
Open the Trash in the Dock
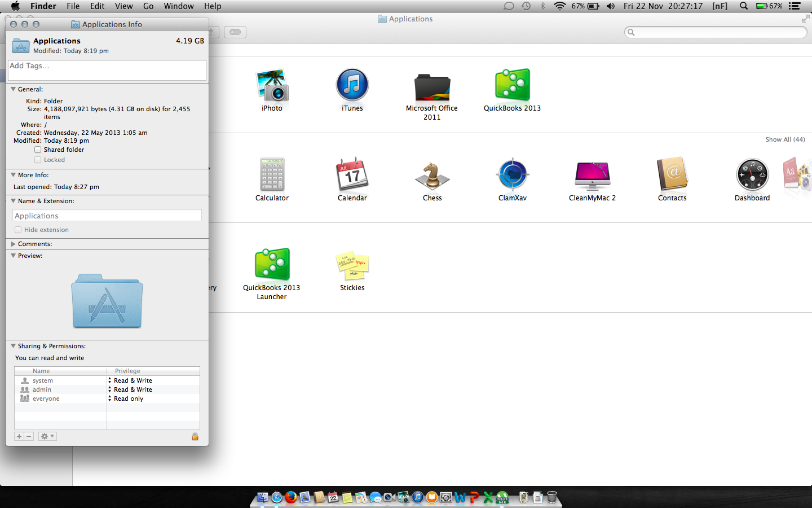pos(552,497)
